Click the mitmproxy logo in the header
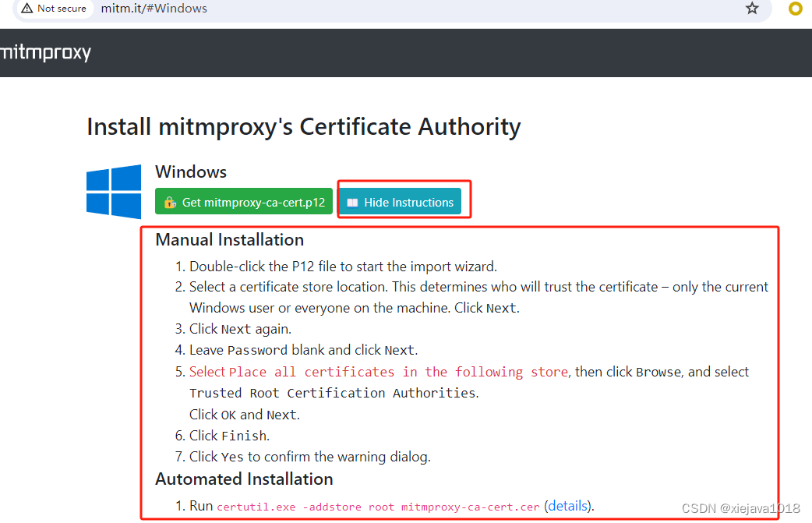 pyautogui.click(x=47, y=53)
